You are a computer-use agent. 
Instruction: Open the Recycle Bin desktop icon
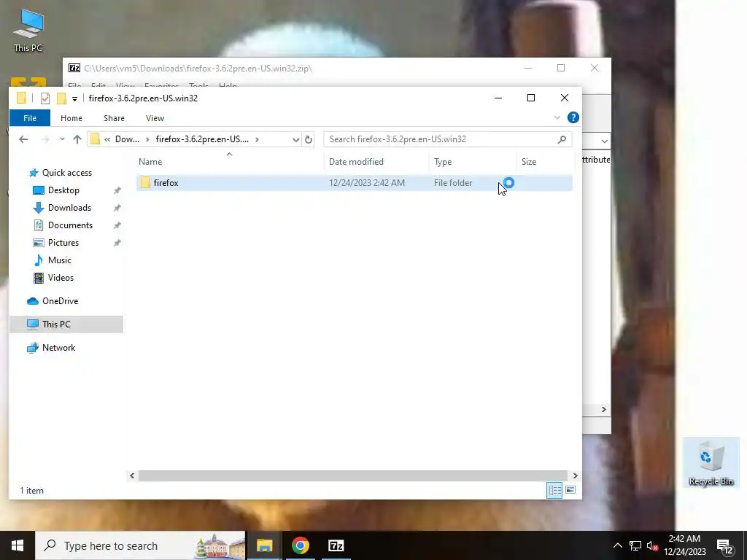(x=711, y=462)
